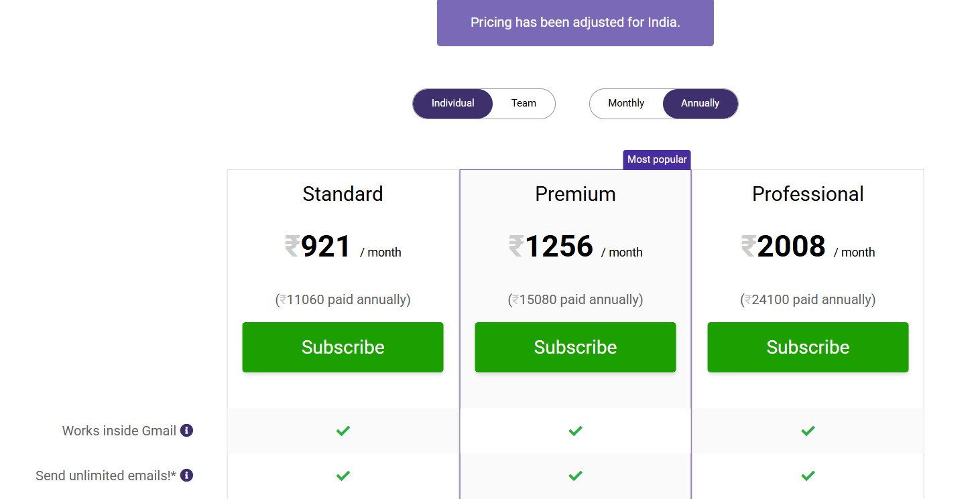Viewport: 980px width, 499px height.
Task: Click the Most popular badge
Action: point(656,159)
